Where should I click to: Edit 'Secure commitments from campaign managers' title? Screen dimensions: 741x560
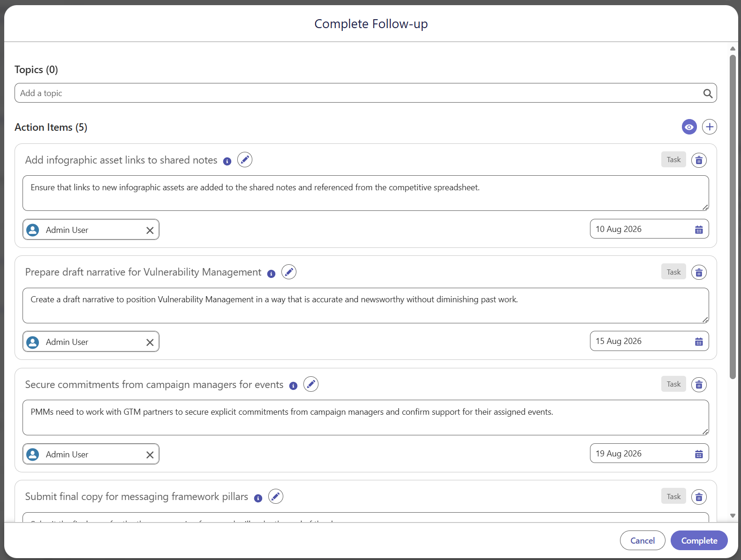click(311, 384)
